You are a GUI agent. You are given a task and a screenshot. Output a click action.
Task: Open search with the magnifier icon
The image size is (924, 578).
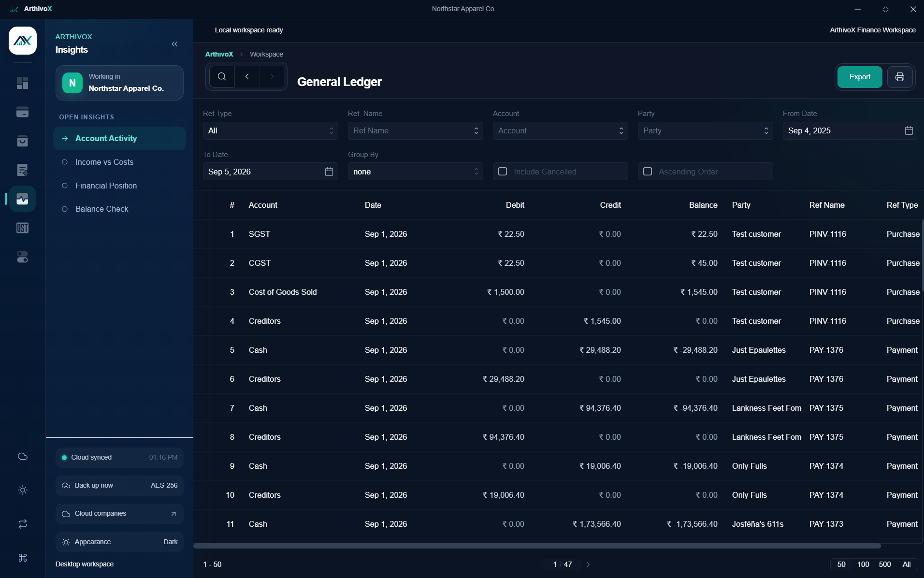(222, 76)
